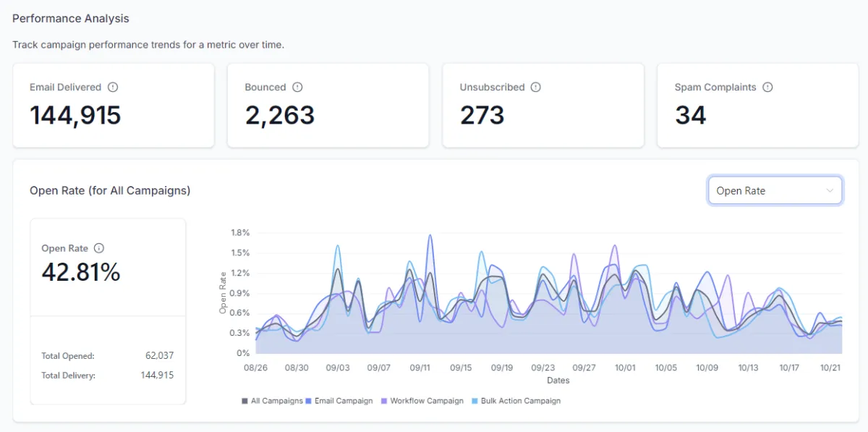
Task: Toggle Email Campaign legend series
Action: pos(339,401)
